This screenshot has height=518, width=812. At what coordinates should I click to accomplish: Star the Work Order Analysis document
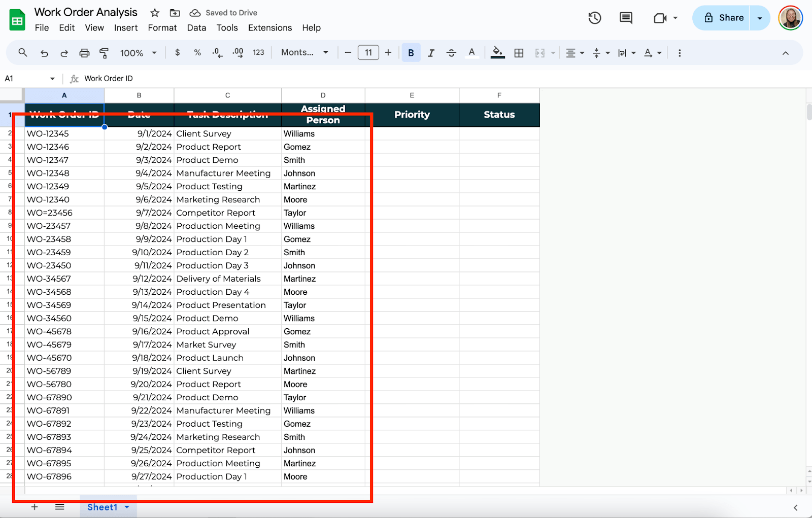point(155,13)
